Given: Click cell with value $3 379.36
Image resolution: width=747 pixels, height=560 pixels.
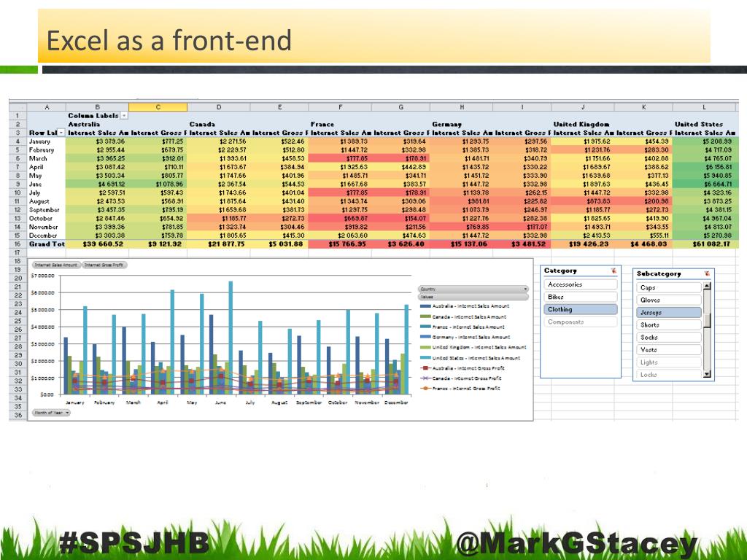Looking at the screenshot, I should click(97, 141).
